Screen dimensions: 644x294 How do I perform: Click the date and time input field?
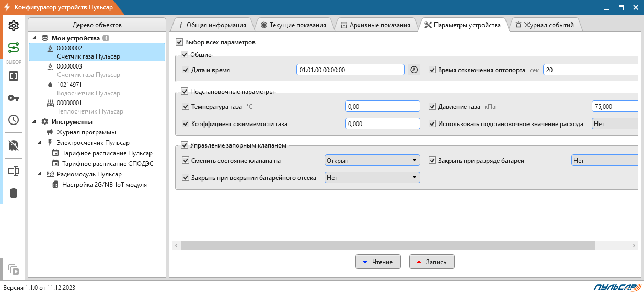(x=351, y=70)
